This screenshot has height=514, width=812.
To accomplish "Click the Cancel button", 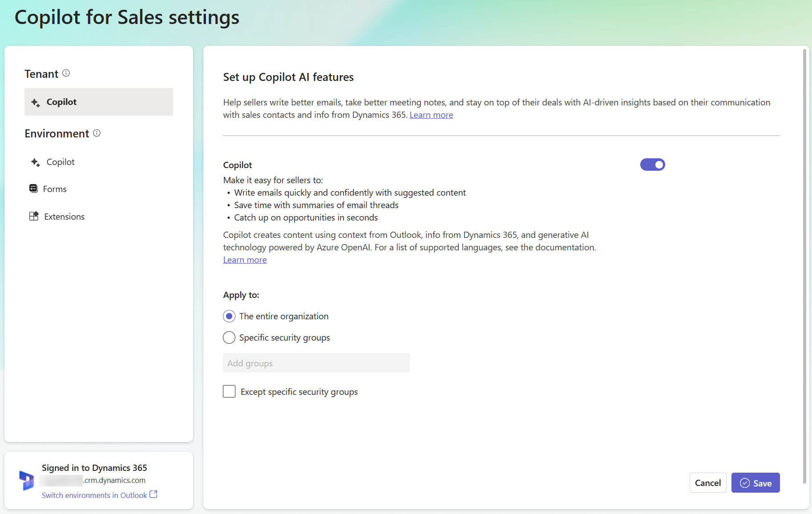I will click(708, 483).
